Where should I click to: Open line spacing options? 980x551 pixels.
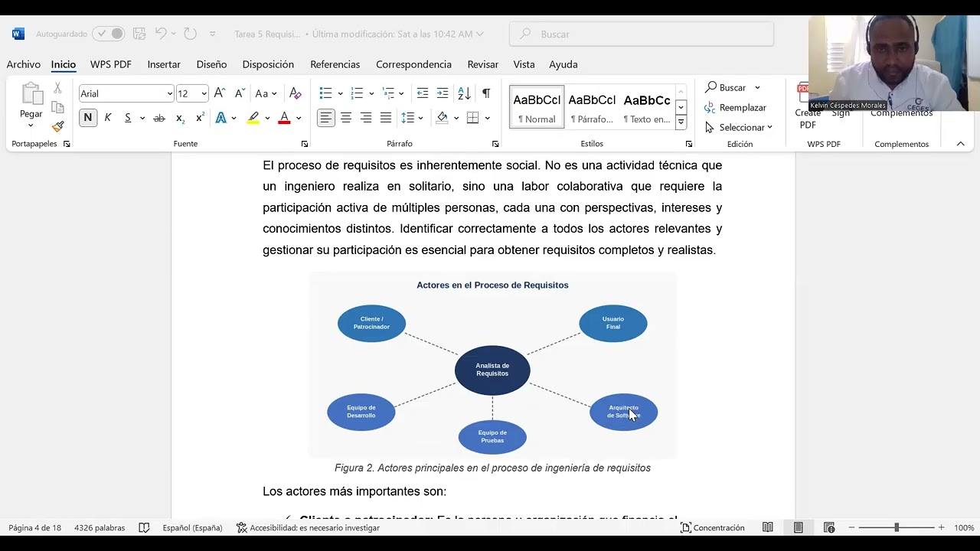412,118
